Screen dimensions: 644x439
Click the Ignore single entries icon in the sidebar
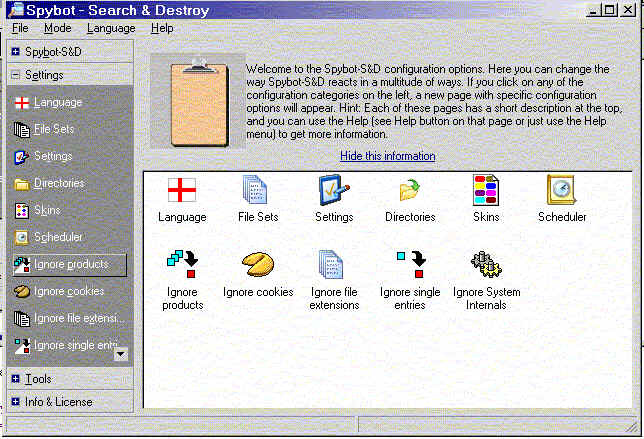point(22,346)
